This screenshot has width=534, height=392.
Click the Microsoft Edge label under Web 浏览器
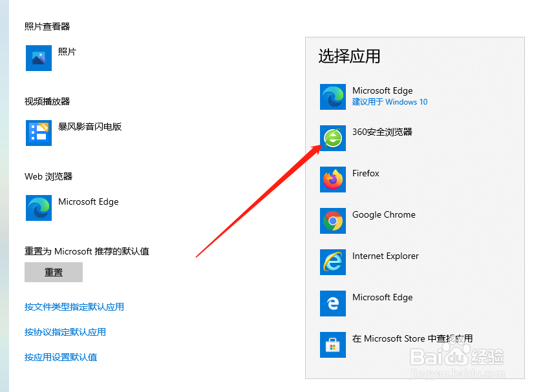click(88, 201)
